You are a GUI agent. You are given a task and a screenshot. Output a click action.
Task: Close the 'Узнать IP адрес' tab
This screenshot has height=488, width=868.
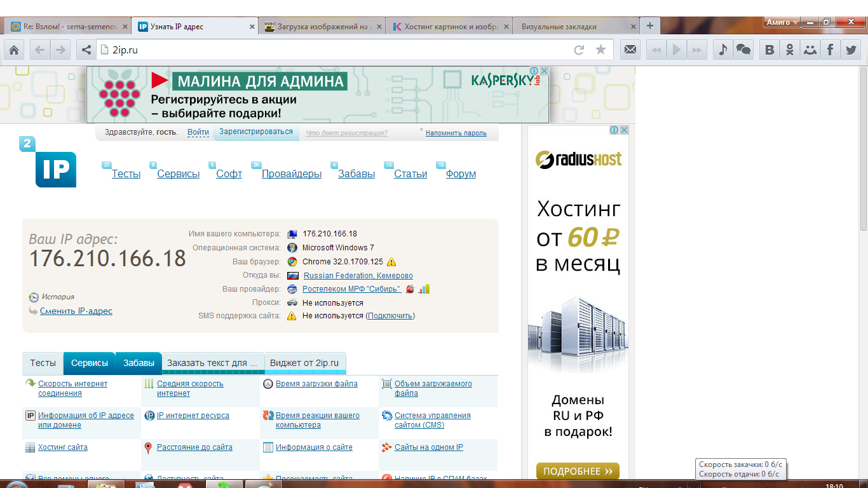[252, 27]
